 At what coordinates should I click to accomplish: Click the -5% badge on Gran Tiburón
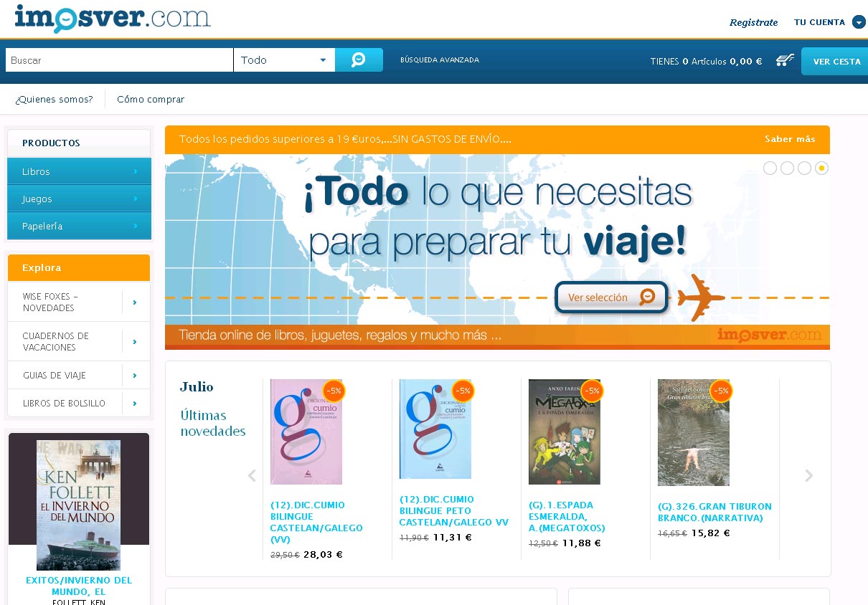[x=721, y=391]
